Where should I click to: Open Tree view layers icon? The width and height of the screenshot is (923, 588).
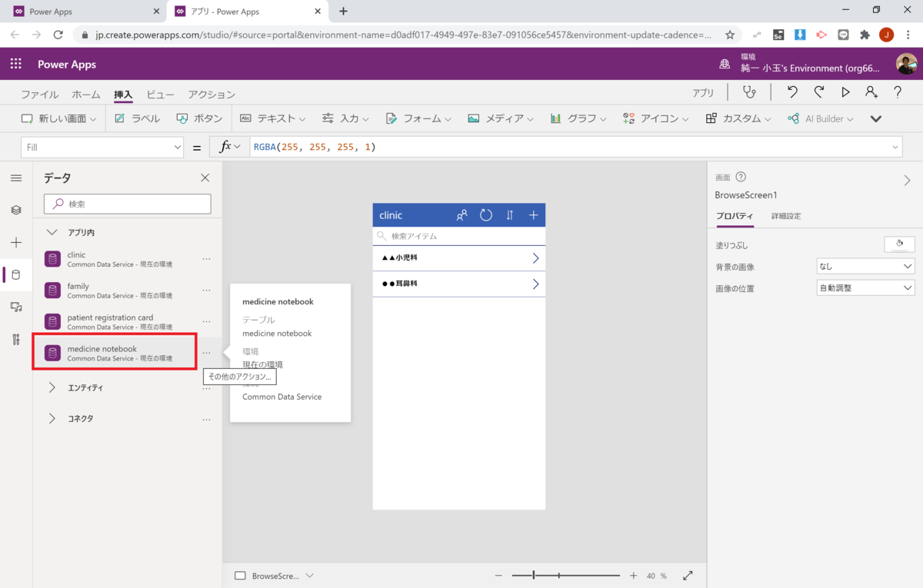[x=16, y=210]
